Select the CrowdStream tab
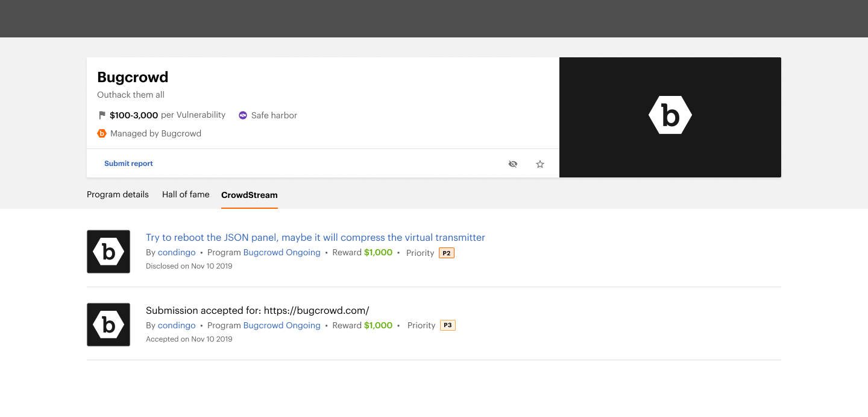The width and height of the screenshot is (868, 417). coord(250,195)
